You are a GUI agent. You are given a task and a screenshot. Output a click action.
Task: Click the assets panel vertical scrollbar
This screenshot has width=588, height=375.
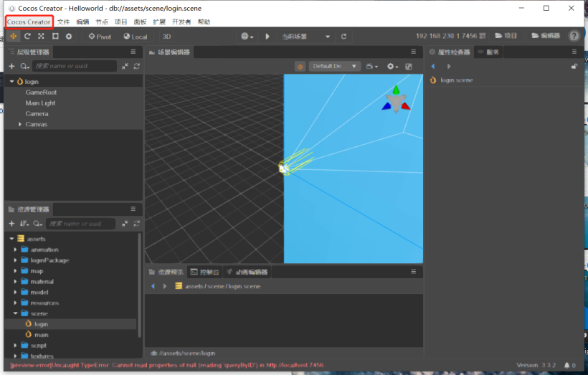coord(140,285)
